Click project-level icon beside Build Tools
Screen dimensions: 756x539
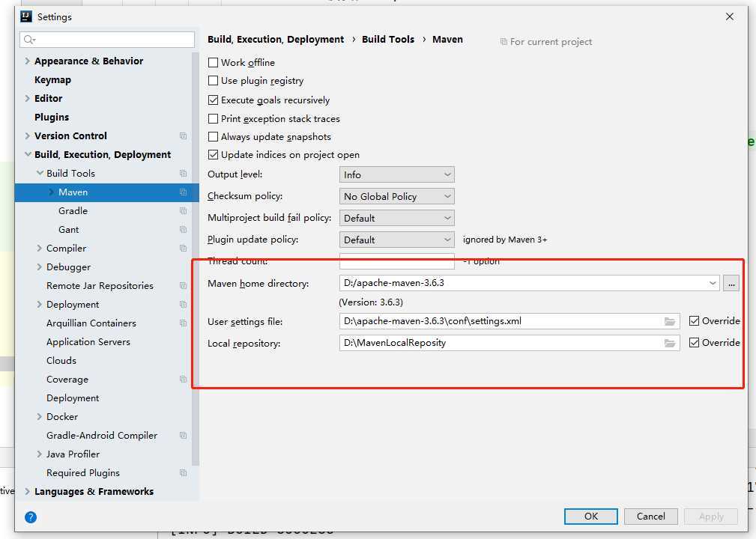184,174
